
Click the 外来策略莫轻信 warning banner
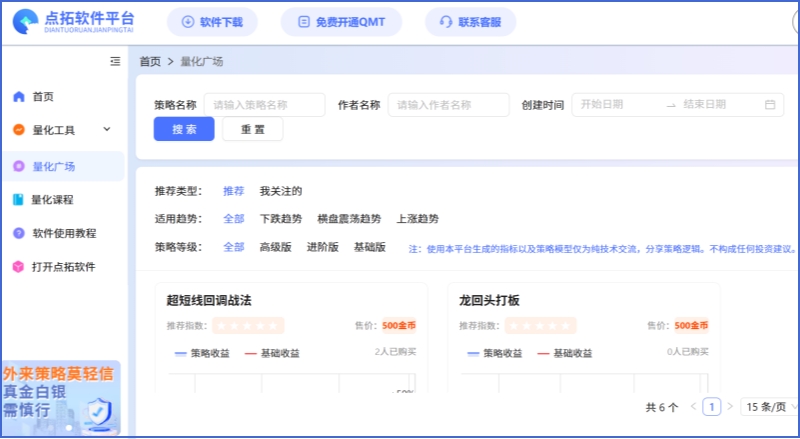[x=62, y=398]
